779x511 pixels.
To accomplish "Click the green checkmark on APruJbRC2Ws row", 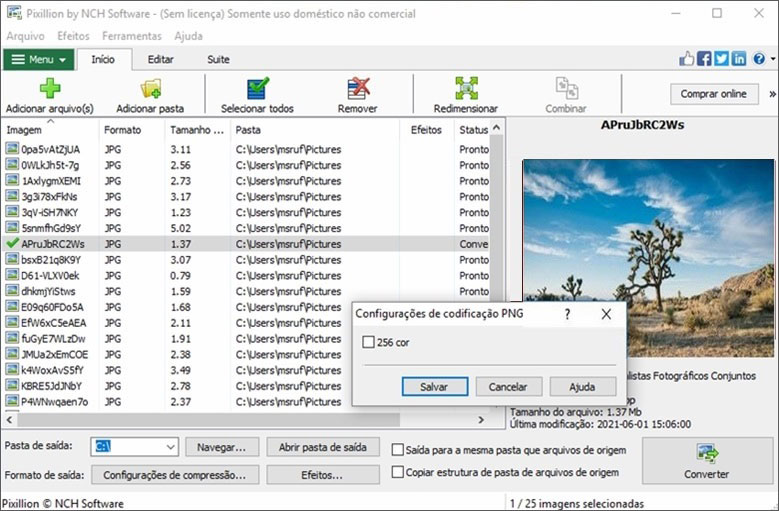I will pyautogui.click(x=12, y=243).
